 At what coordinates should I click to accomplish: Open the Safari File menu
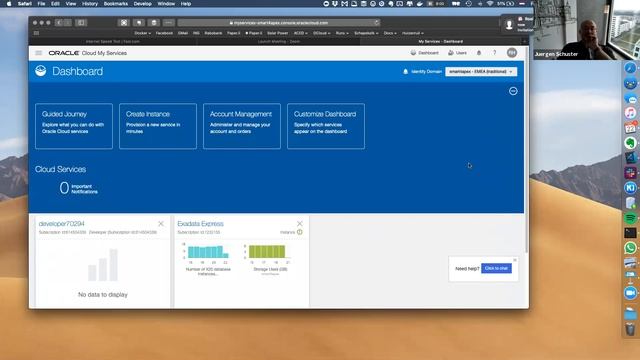click(x=41, y=4)
